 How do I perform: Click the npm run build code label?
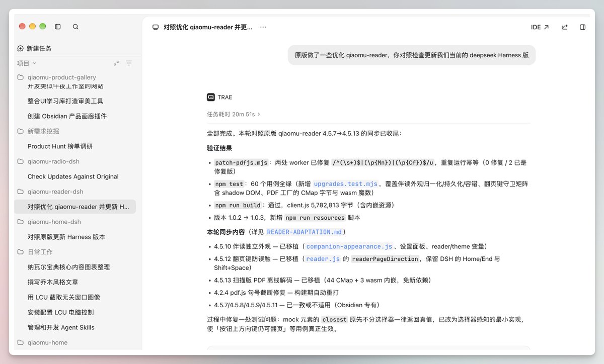(238, 205)
